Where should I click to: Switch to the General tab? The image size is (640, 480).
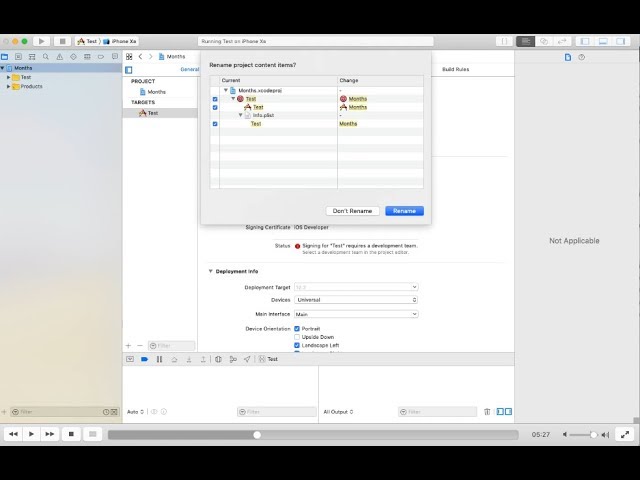click(x=190, y=69)
